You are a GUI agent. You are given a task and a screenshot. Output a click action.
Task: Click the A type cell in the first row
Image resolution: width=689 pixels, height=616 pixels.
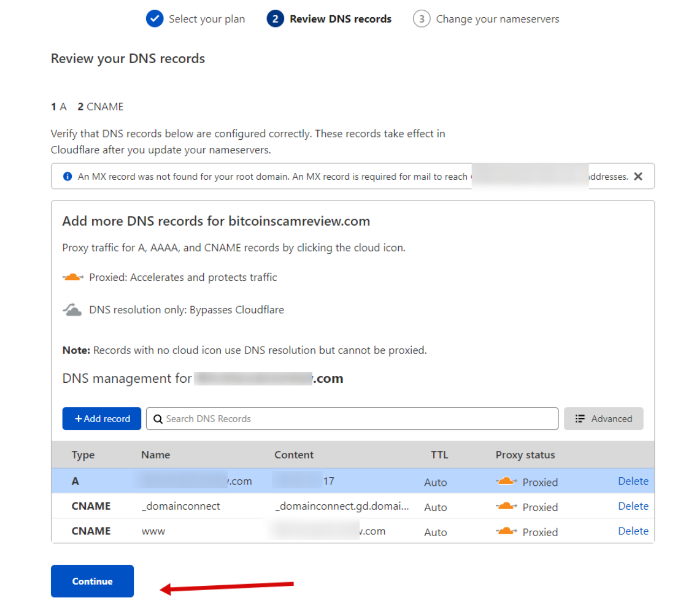click(x=75, y=481)
